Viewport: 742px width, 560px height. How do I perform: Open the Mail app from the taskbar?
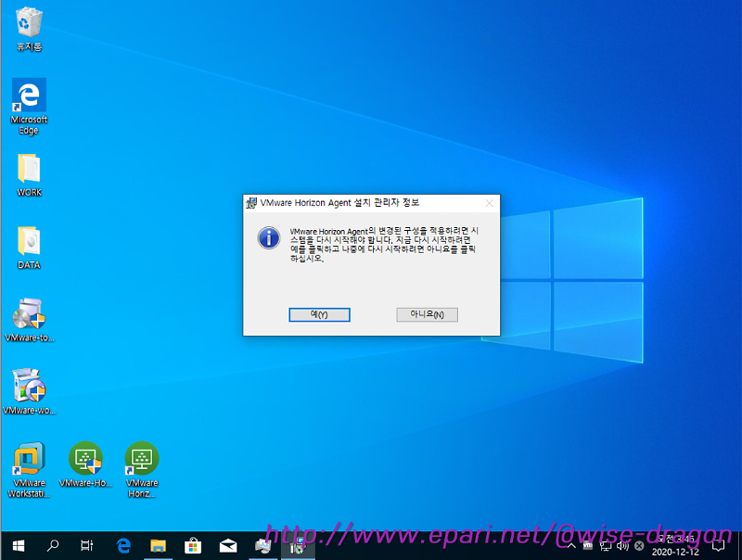click(228, 546)
